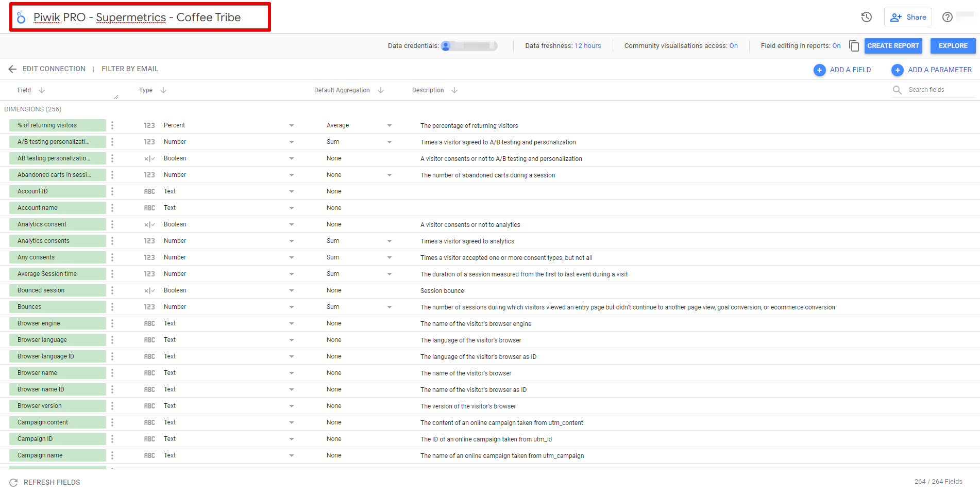The height and width of the screenshot is (492, 980).
Task: Click the CREATE REPORT button
Action: (x=893, y=46)
